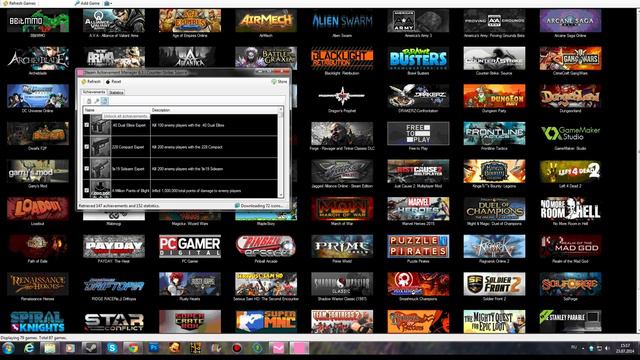Open Steam from the taskbar
Screen dimensions: 640x360
(x=90, y=348)
